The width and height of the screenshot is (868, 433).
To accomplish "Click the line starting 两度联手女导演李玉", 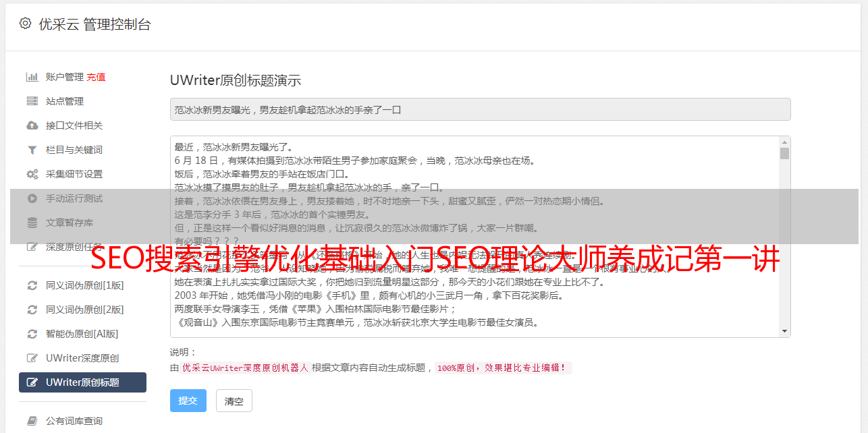I will point(316,309).
